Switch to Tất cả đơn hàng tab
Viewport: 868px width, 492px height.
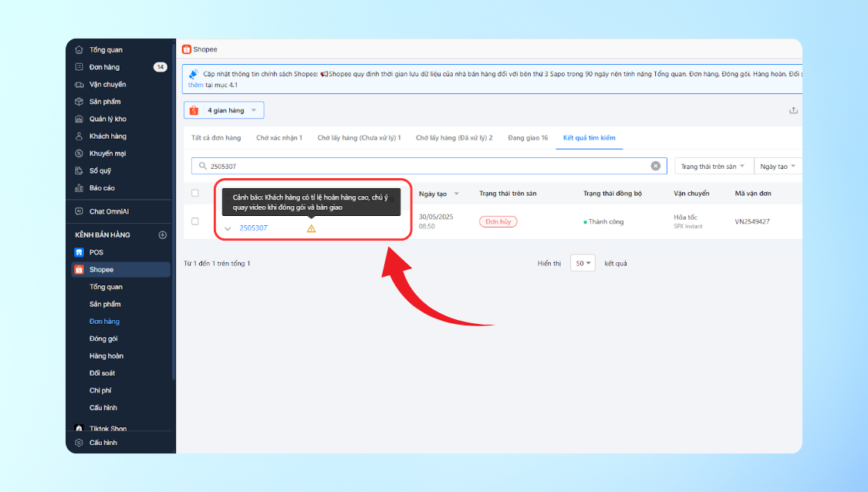click(x=216, y=138)
